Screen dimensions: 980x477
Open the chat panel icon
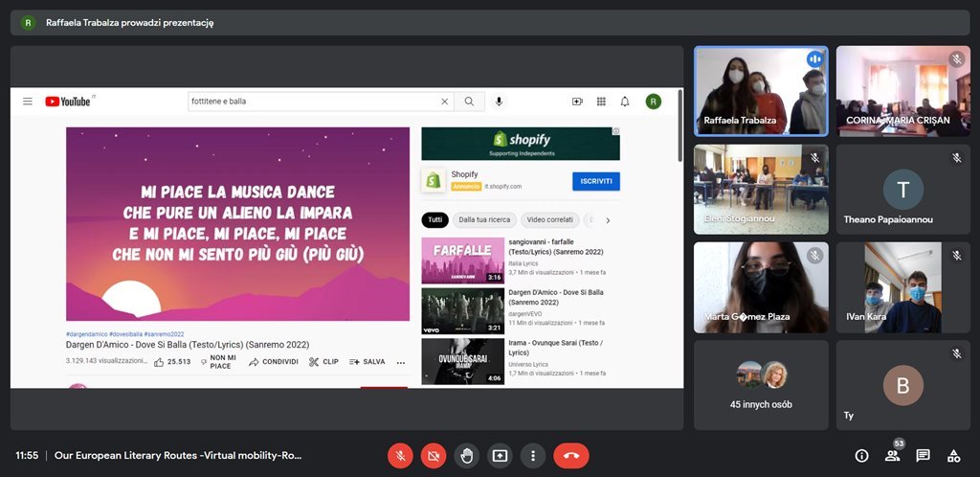coord(924,456)
